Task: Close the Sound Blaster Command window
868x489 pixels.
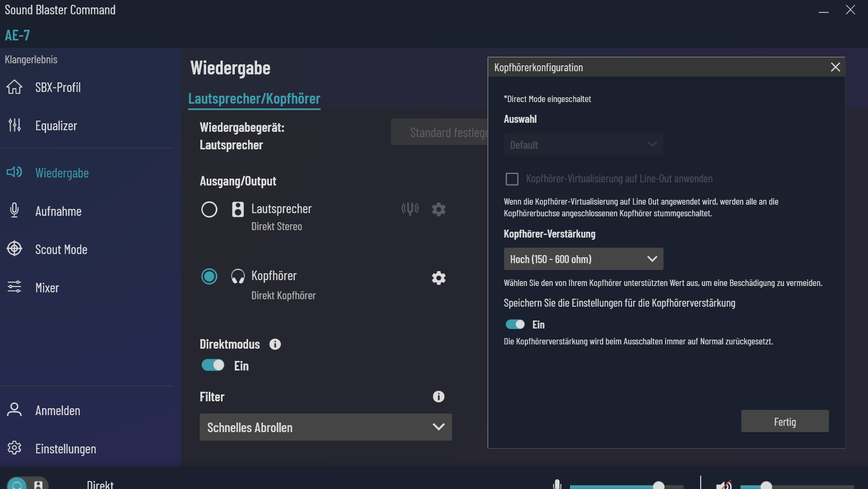Action: (x=850, y=10)
